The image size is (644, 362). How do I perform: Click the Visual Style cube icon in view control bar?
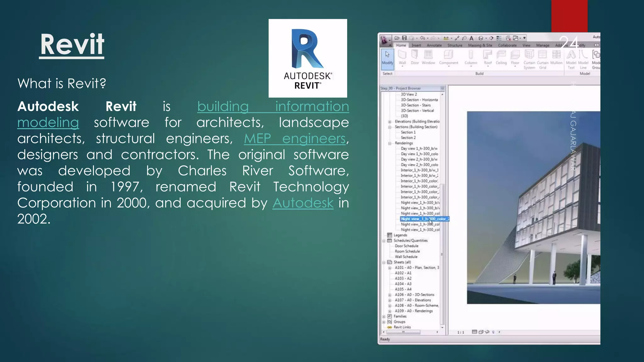[x=481, y=332]
